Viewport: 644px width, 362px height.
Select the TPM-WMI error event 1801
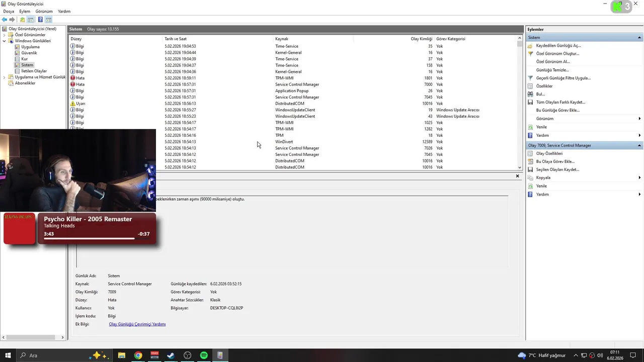click(293, 78)
